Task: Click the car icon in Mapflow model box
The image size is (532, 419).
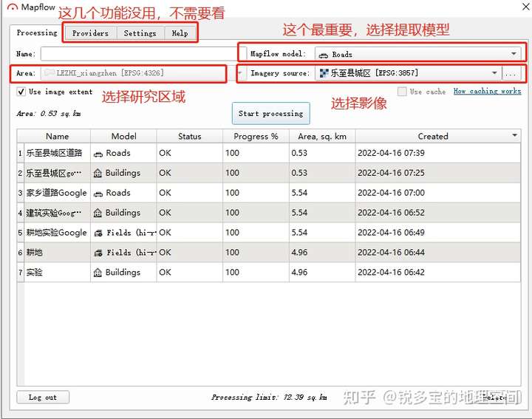Action: [x=324, y=55]
